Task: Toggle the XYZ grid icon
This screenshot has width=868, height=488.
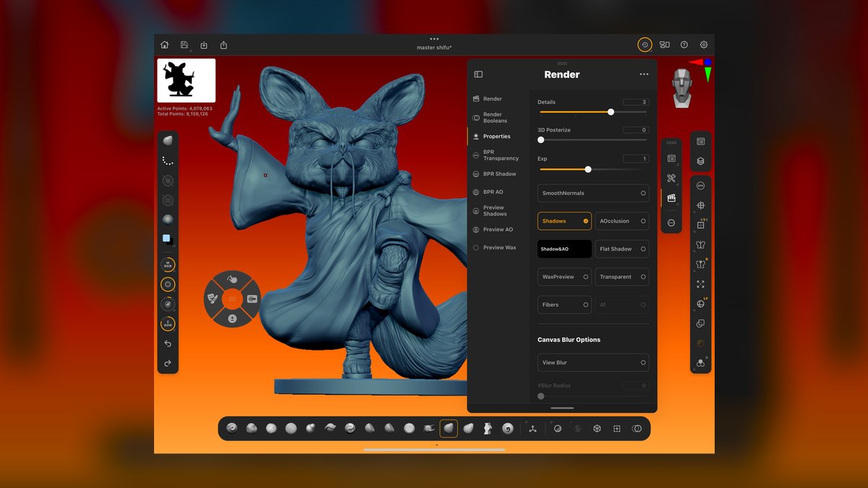Action: coord(701,225)
